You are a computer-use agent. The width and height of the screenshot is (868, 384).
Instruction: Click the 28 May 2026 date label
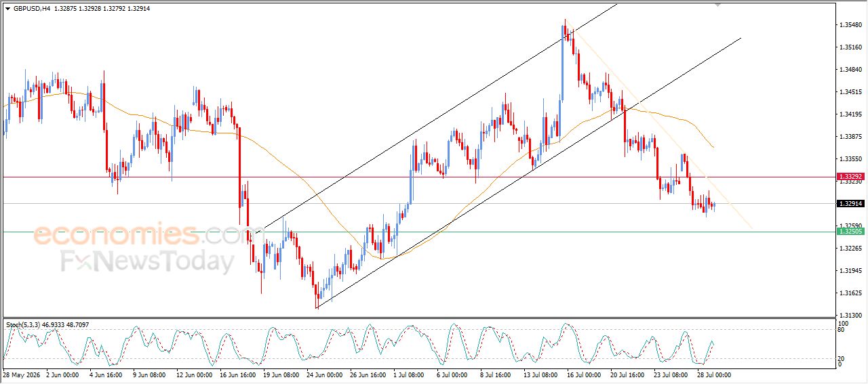pos(20,374)
